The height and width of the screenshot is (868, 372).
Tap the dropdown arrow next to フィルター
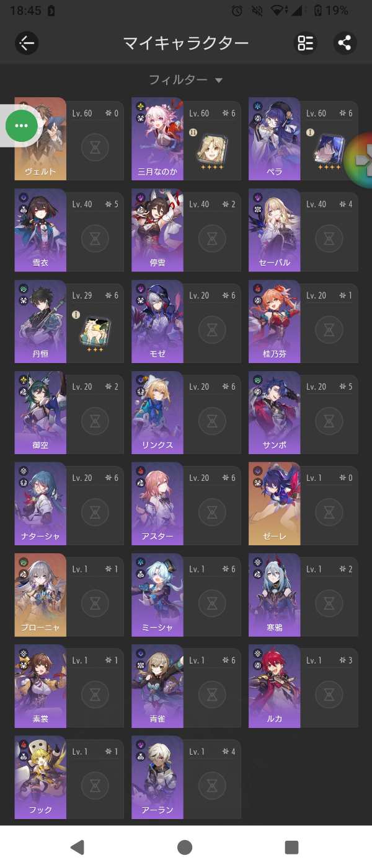tap(218, 81)
